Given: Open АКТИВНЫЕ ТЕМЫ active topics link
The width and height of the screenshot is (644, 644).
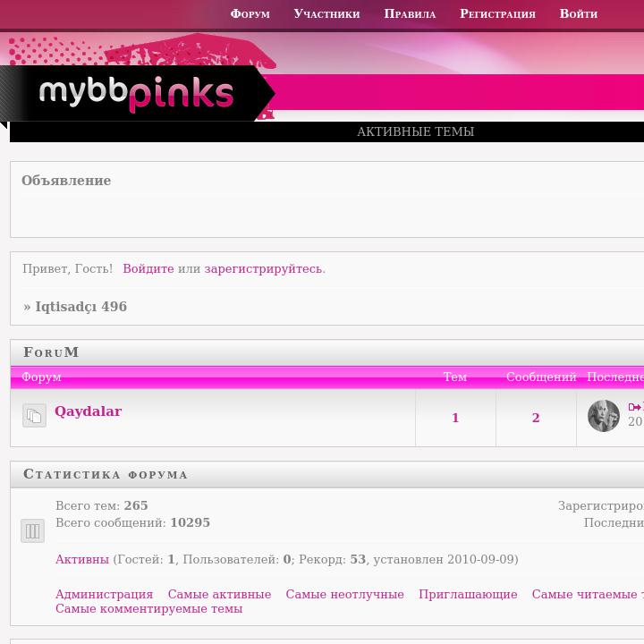Looking at the screenshot, I should point(415,131).
